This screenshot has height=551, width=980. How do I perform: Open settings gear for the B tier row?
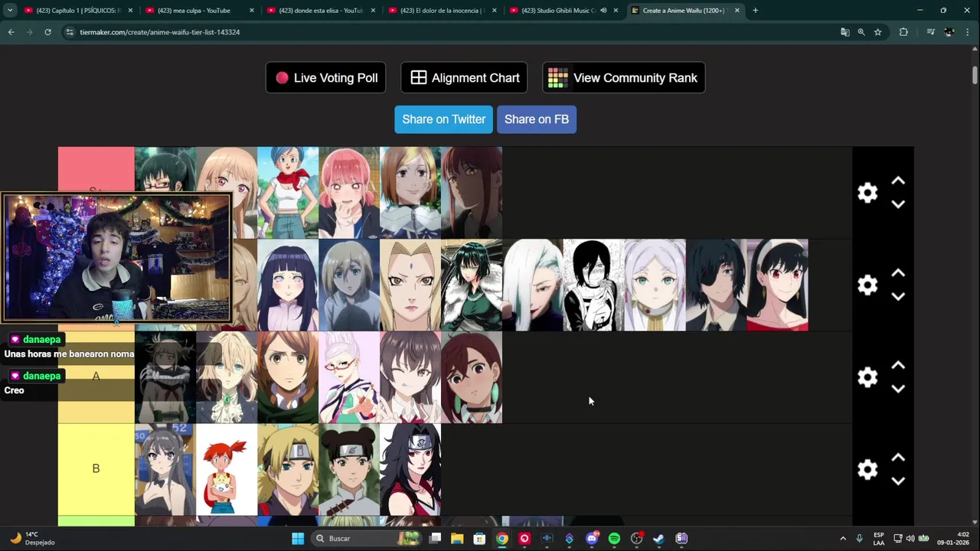point(867,469)
